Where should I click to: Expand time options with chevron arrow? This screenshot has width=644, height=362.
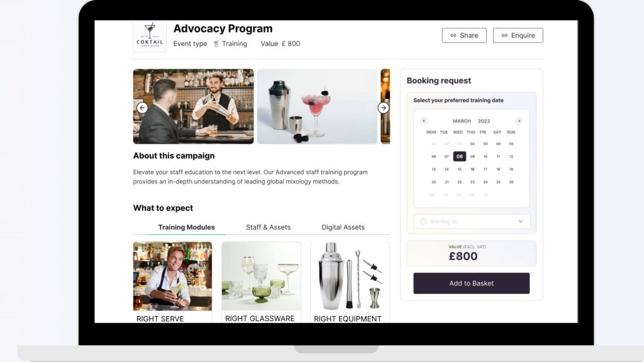520,222
